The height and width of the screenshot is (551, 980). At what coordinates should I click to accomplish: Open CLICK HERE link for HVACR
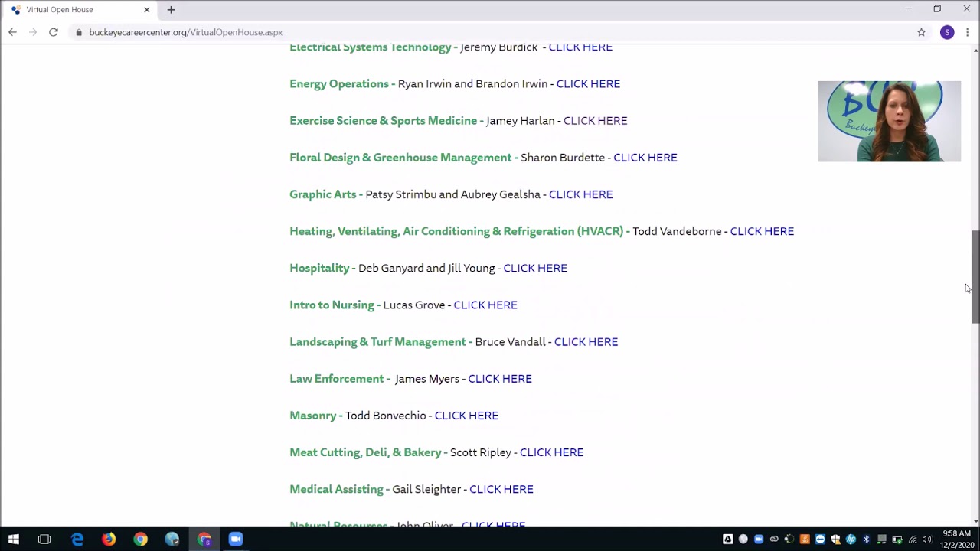(762, 231)
